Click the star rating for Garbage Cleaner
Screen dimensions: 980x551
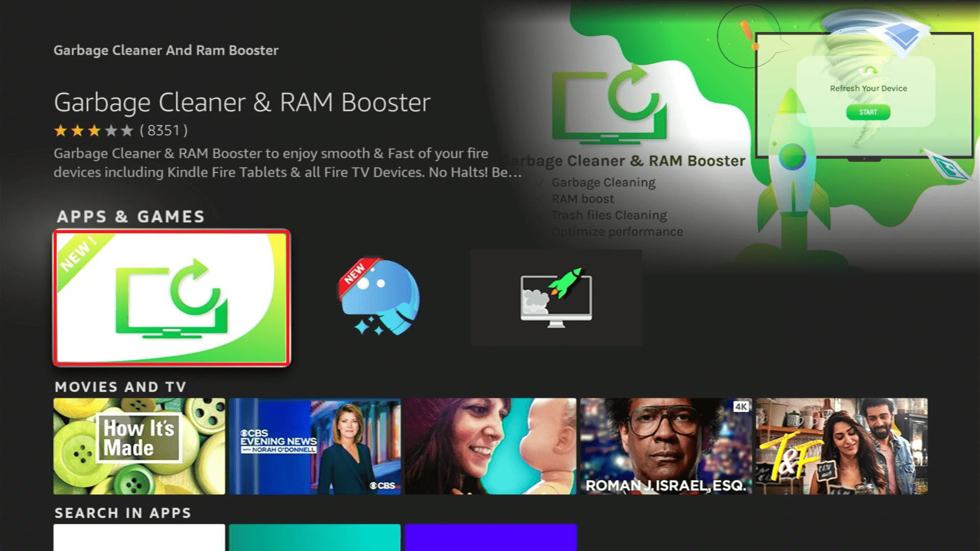coord(94,131)
